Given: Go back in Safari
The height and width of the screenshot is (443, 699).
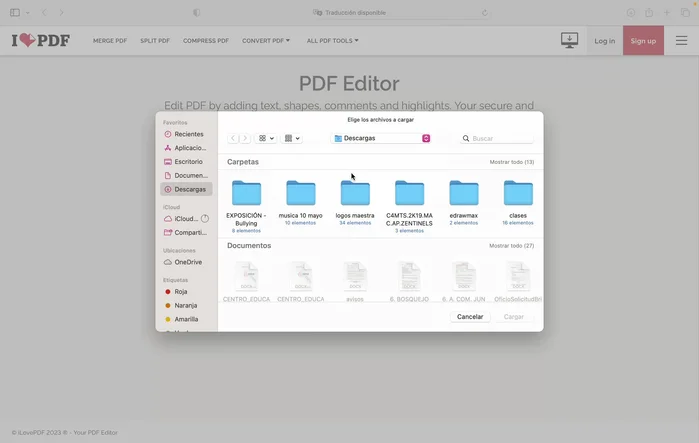Looking at the screenshot, I should click(44, 12).
